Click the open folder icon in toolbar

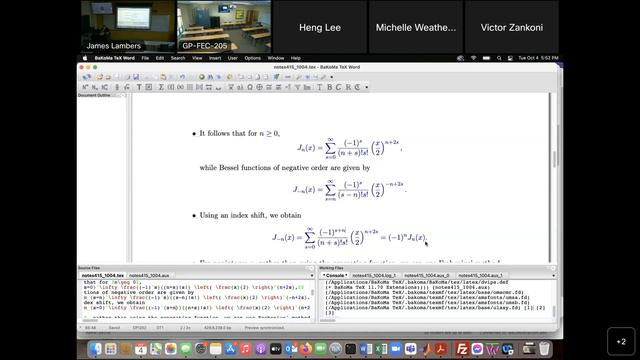pyautogui.click(x=99, y=77)
